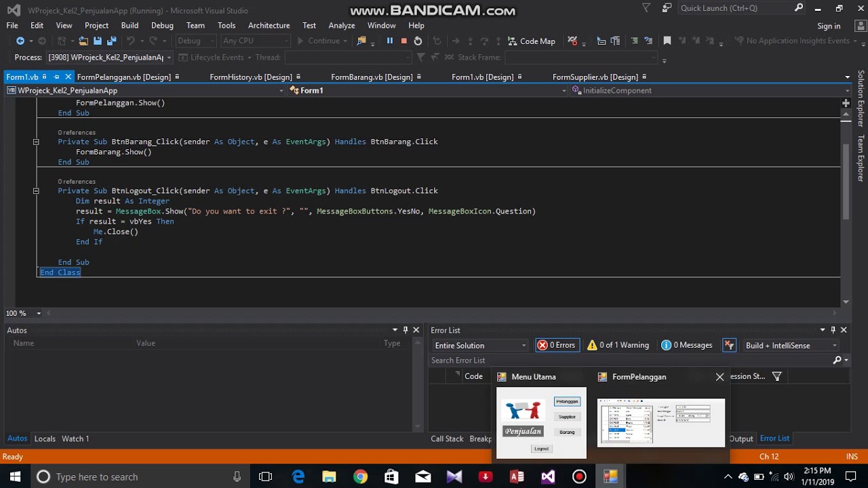The image size is (868, 488).
Task: Click the breakpoints toolbar icon
Action: point(573,41)
